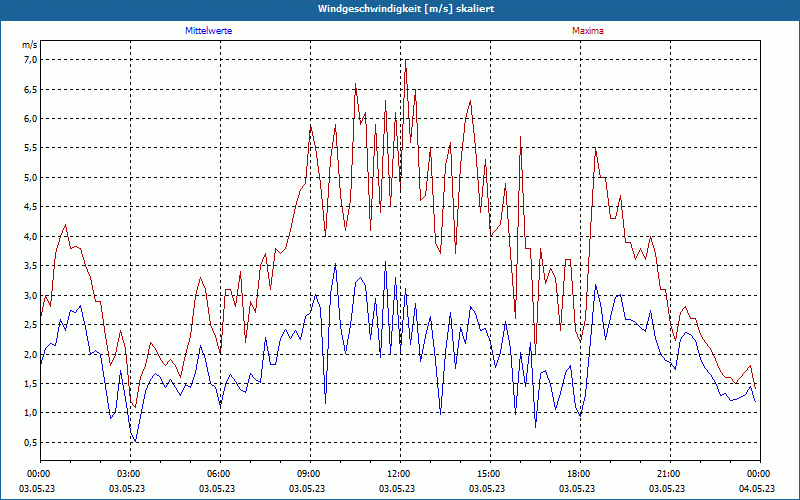Click the y-axis value '4,5'
The image size is (800, 500).
tap(31, 207)
